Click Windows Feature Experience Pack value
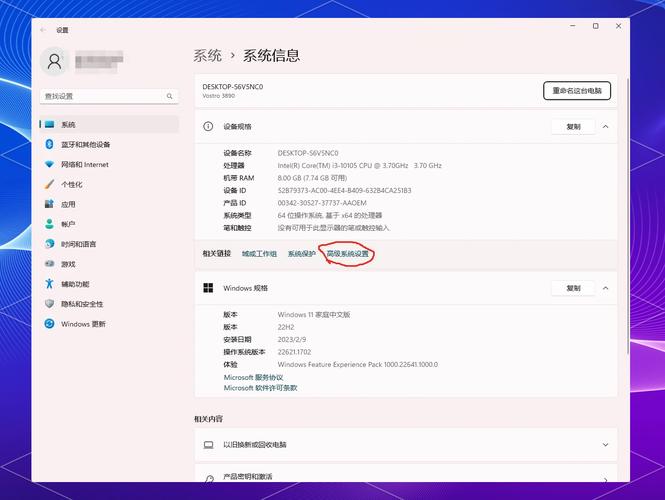 358,364
